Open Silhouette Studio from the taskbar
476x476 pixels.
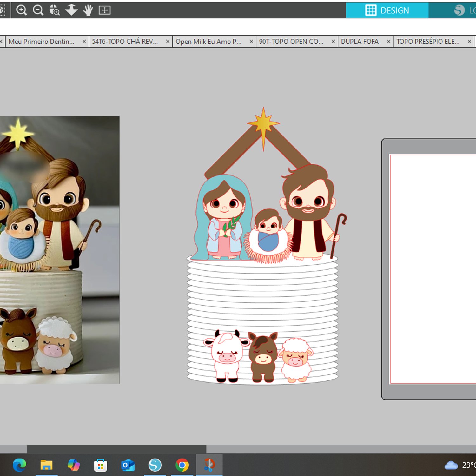(155, 465)
